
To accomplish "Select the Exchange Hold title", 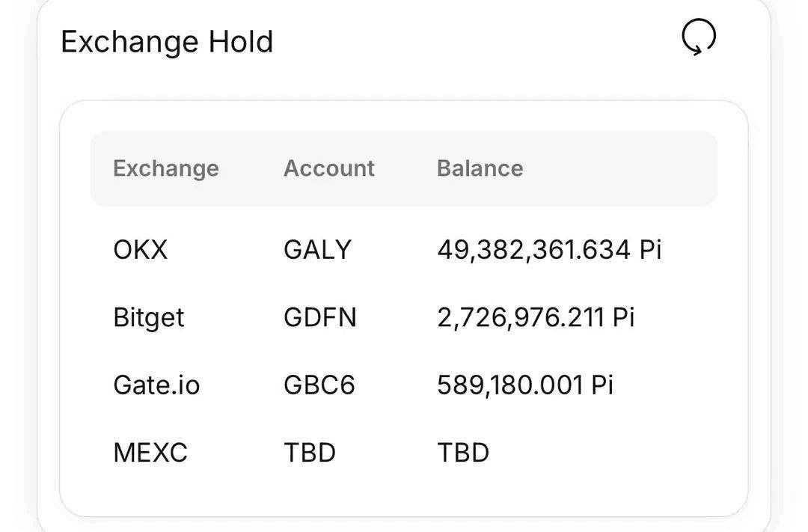I will point(167,42).
